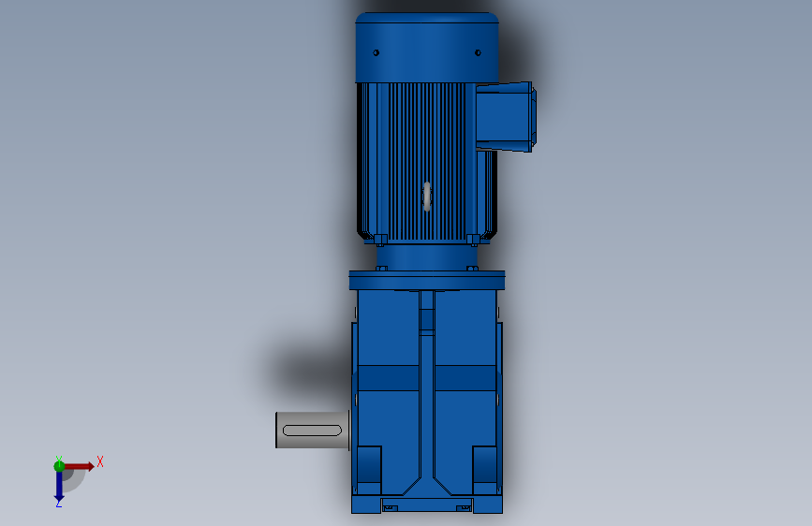Select the ribbed motor housing fins
The height and width of the screenshot is (526, 812).
tap(427, 162)
